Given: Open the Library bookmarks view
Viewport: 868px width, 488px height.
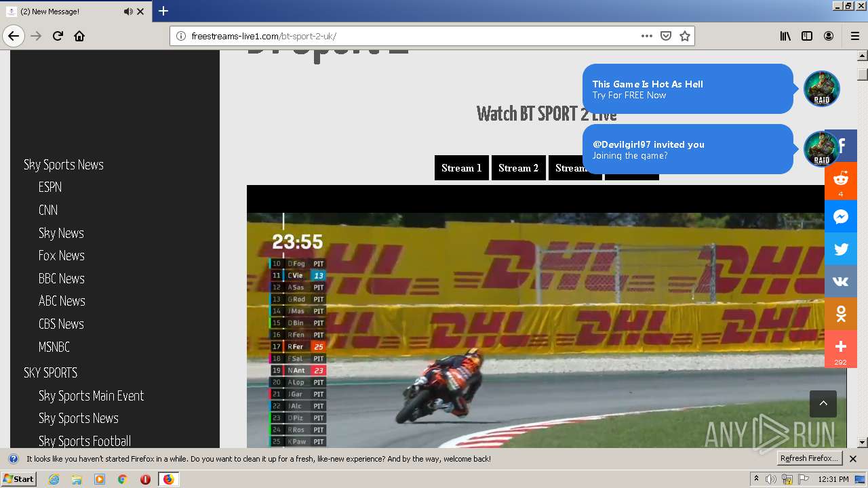Looking at the screenshot, I should tap(785, 36).
